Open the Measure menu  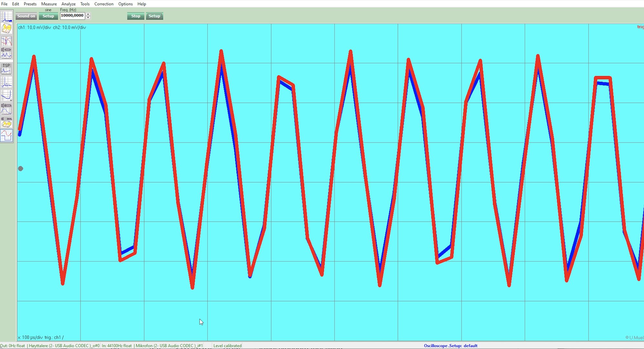pyautogui.click(x=49, y=4)
